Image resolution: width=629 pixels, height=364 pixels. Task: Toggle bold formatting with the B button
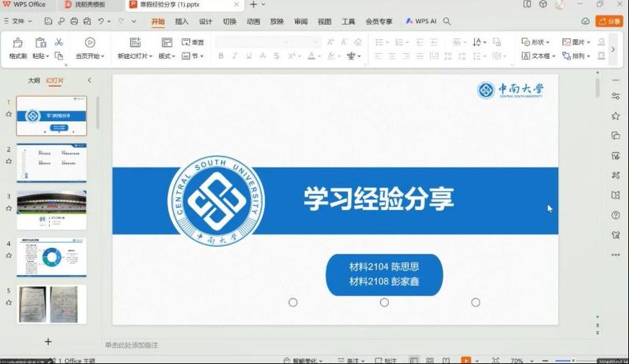[x=221, y=56]
